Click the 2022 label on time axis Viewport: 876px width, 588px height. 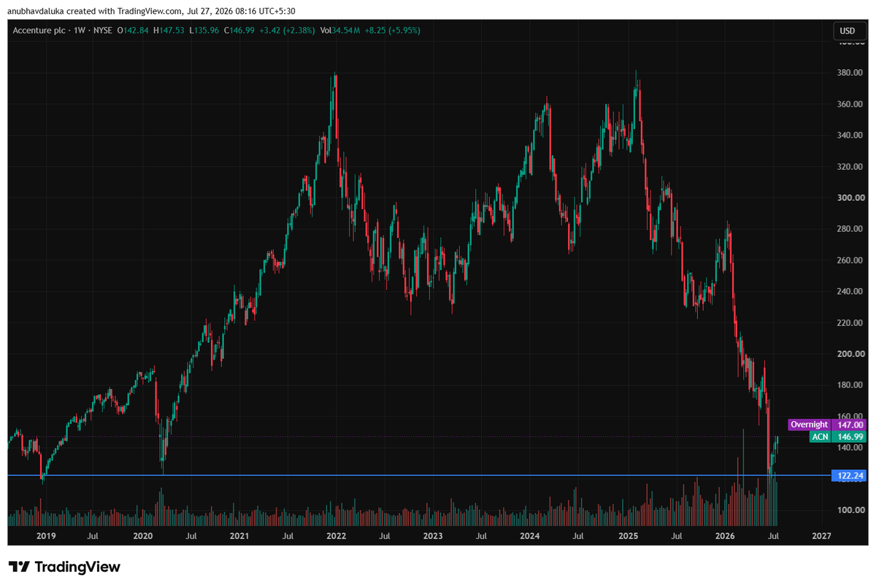click(x=337, y=536)
